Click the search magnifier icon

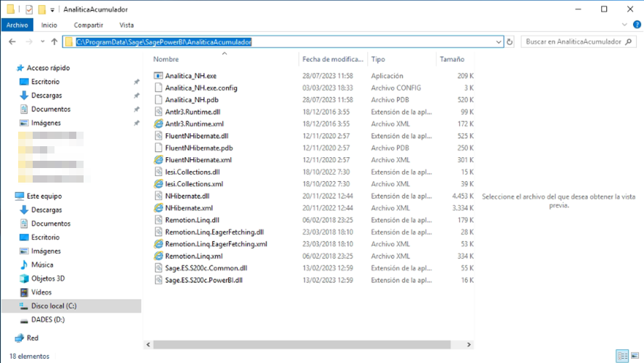pos(629,41)
